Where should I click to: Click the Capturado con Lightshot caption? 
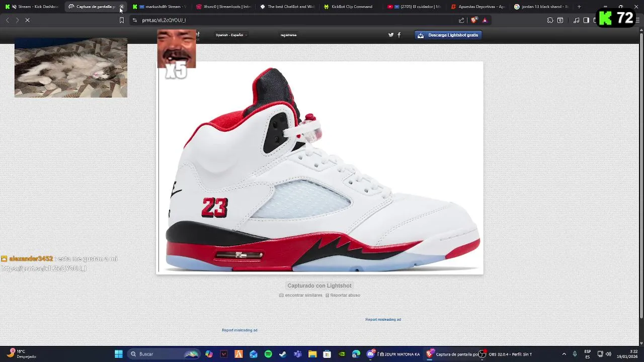319,286
